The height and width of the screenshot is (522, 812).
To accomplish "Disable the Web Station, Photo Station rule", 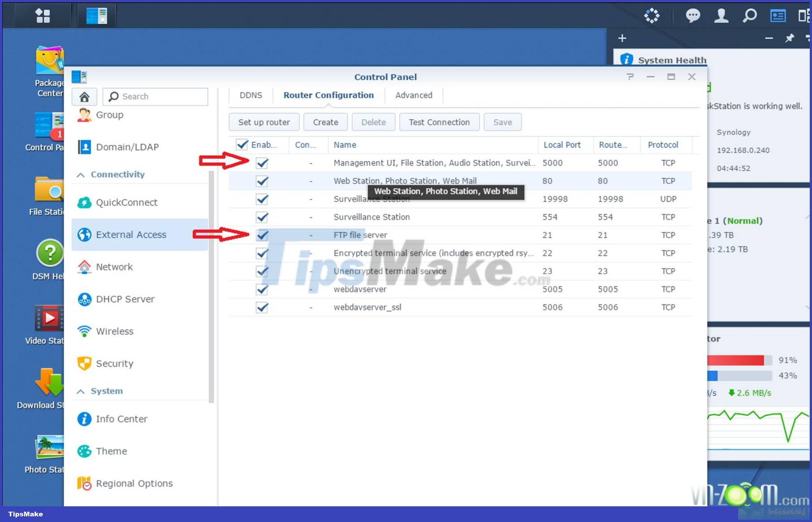I will click(x=262, y=181).
